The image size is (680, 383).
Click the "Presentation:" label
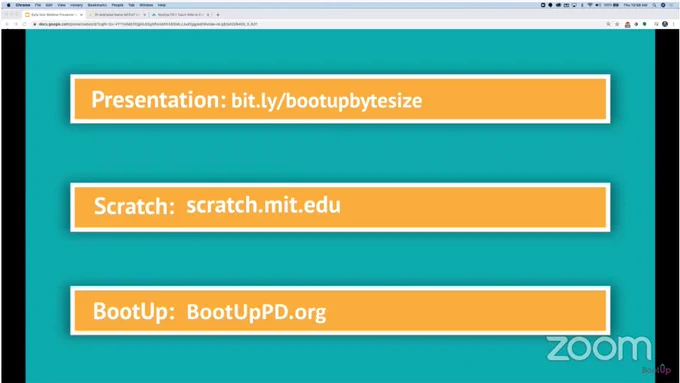[159, 100]
